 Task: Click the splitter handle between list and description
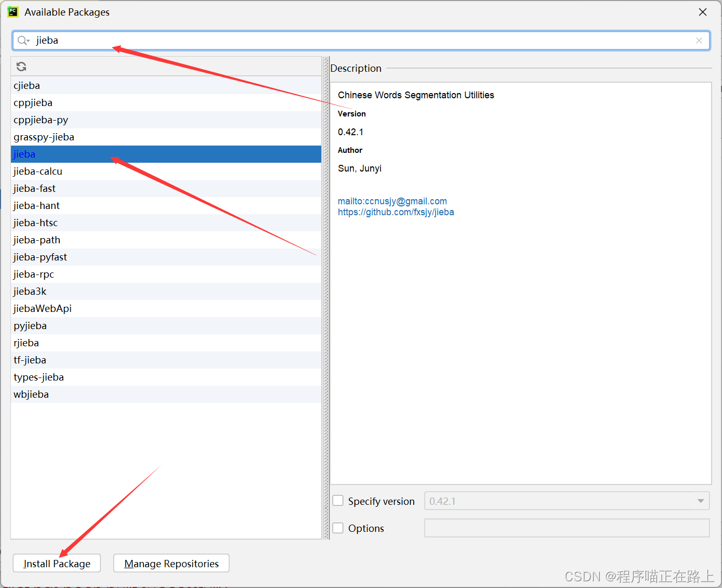pyautogui.click(x=326, y=297)
